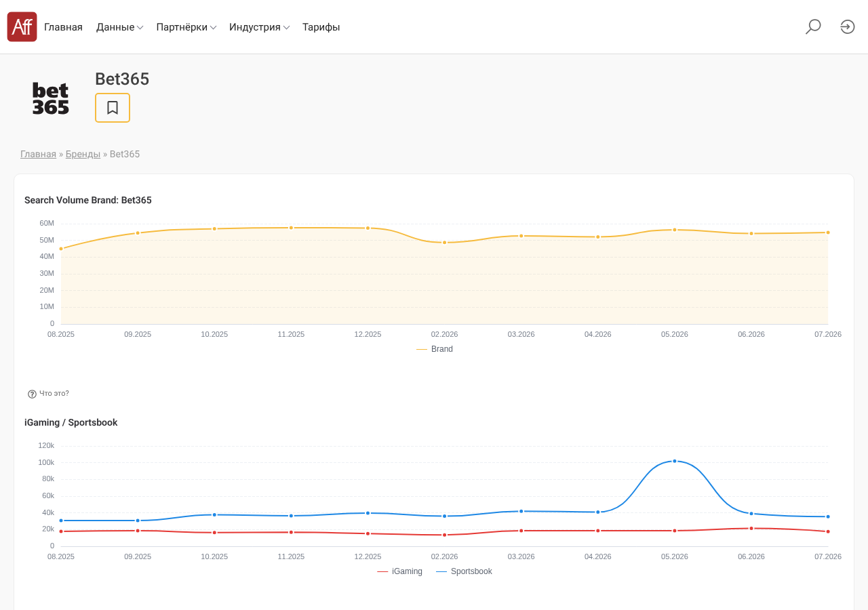This screenshot has height=610, width=868.
Task: Click the Sportsbook data point at 02.2026
Action: pos(445,535)
